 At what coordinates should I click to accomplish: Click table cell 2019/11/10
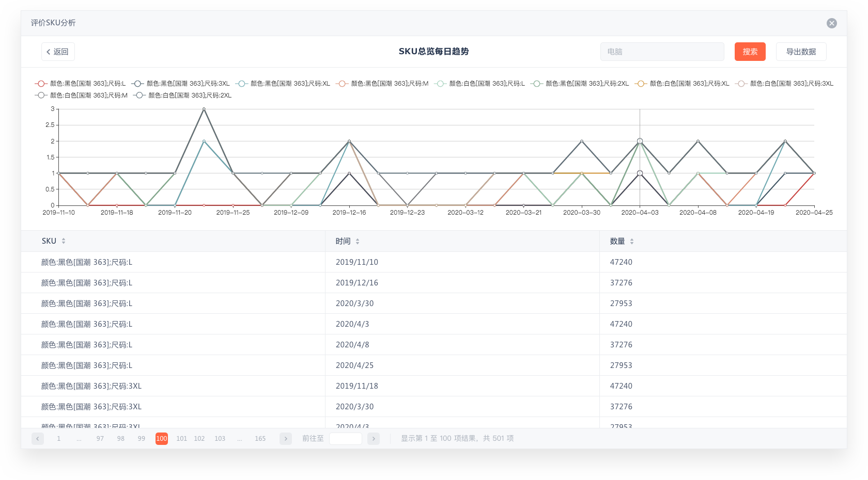pyautogui.click(x=357, y=262)
